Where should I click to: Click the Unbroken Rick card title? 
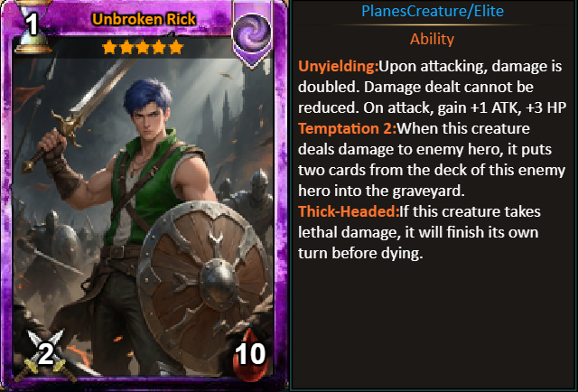144,19
